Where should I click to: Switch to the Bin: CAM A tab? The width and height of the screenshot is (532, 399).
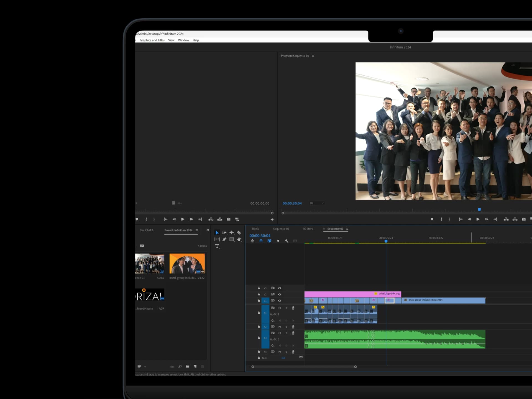tap(147, 230)
